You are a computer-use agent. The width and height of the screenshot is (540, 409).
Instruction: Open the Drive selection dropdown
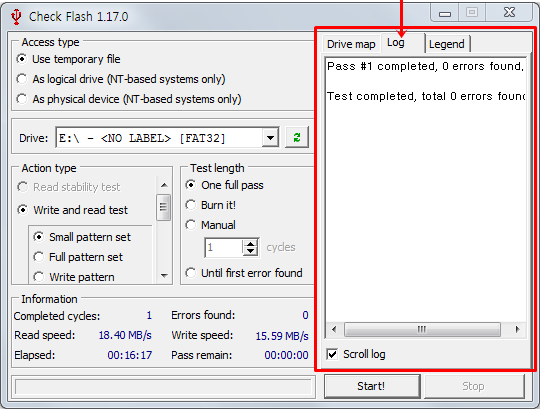270,138
